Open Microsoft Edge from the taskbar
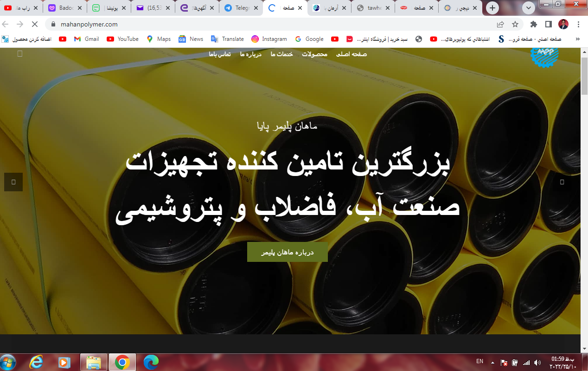The height and width of the screenshot is (371, 588). tap(151, 362)
